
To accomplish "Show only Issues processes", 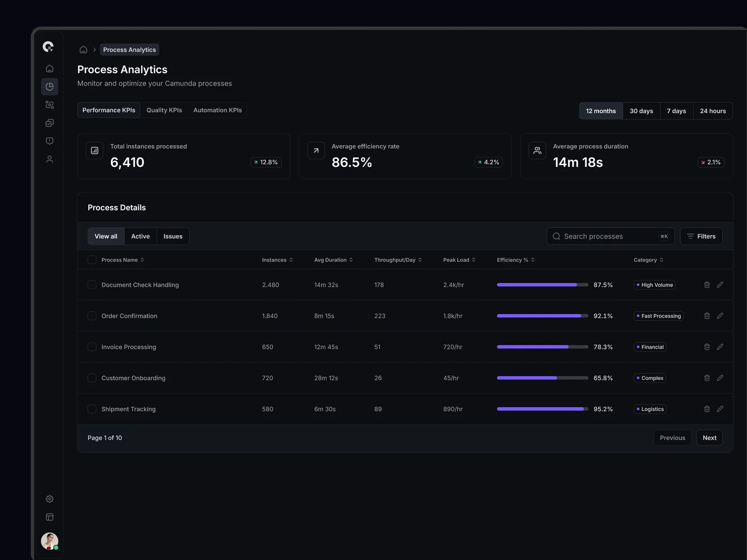I will (x=173, y=236).
